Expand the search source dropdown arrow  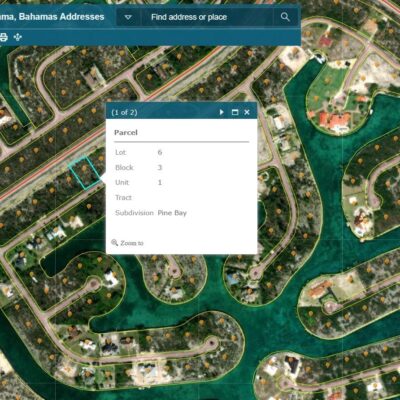click(128, 17)
